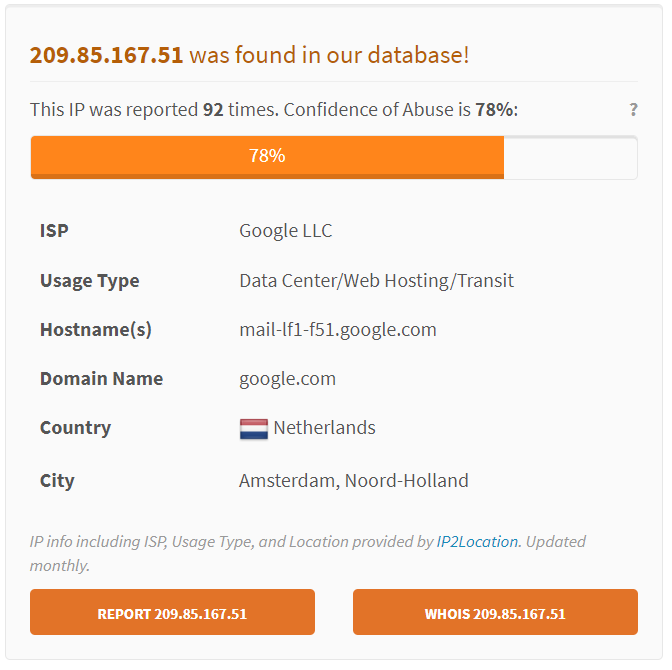Click the Usage Type row label

[x=90, y=281]
